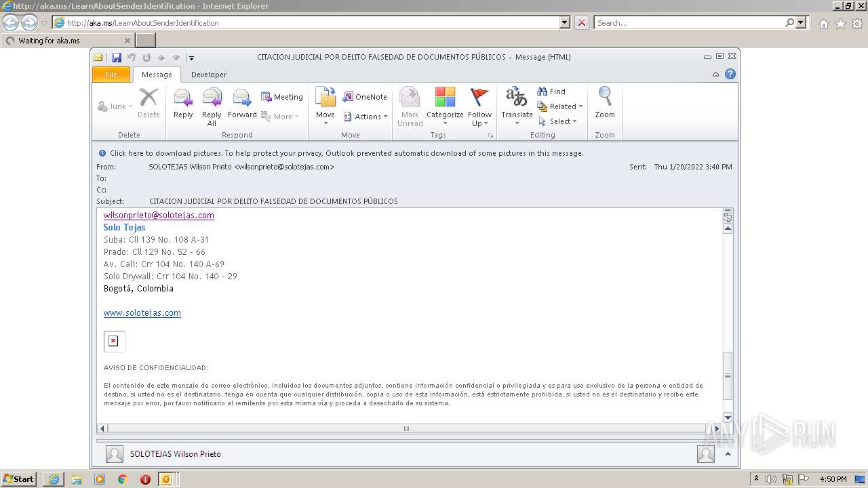Open the IE Tools gear
868x488 pixels.
point(857,24)
